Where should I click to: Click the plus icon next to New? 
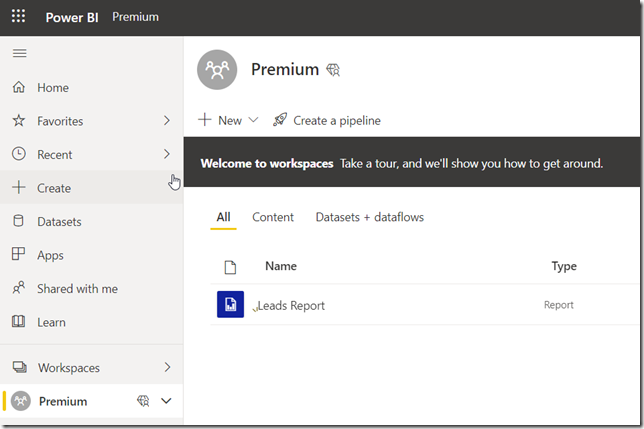205,120
